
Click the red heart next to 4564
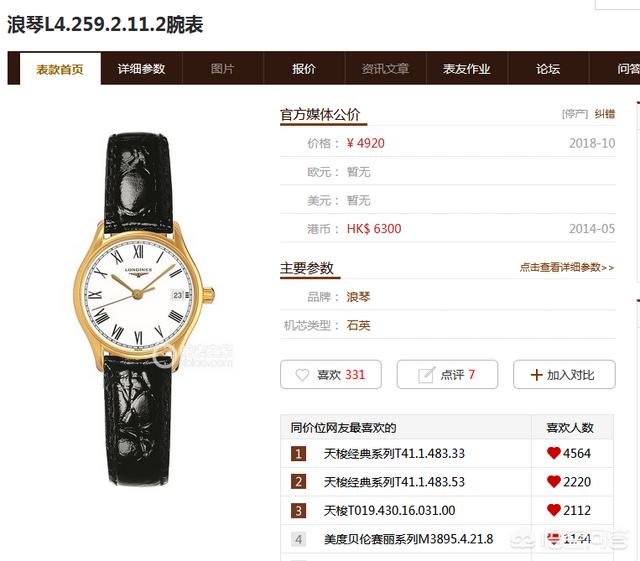point(553,453)
